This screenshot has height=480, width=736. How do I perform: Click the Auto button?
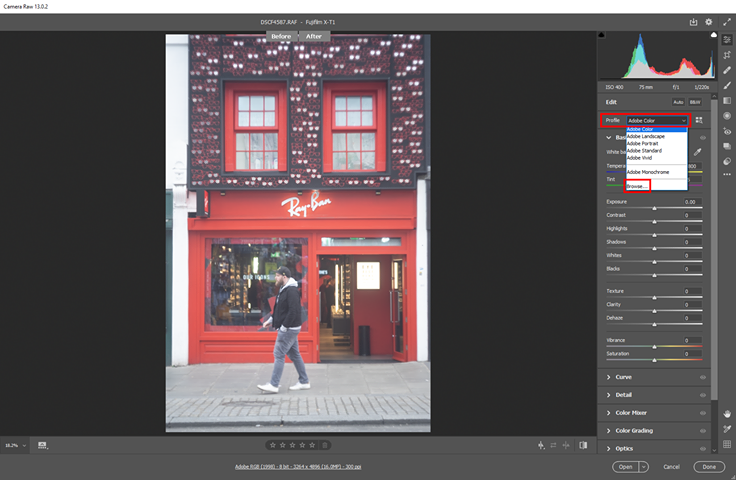pos(678,102)
